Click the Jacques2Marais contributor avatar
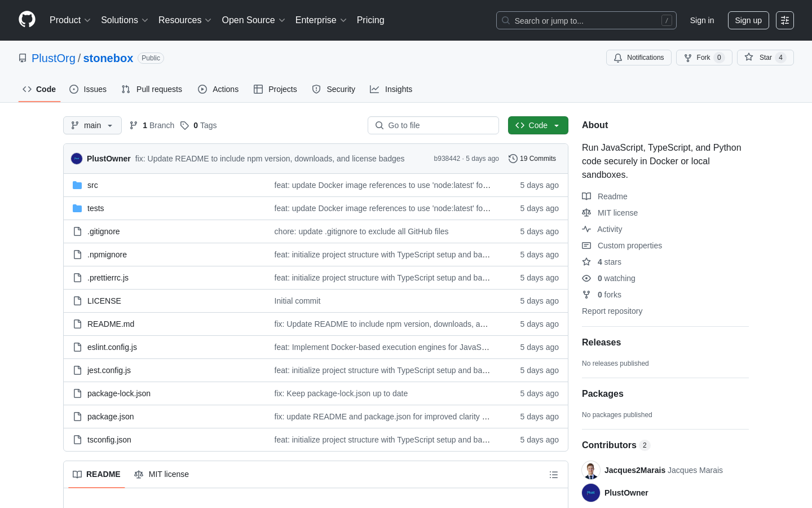 591,470
